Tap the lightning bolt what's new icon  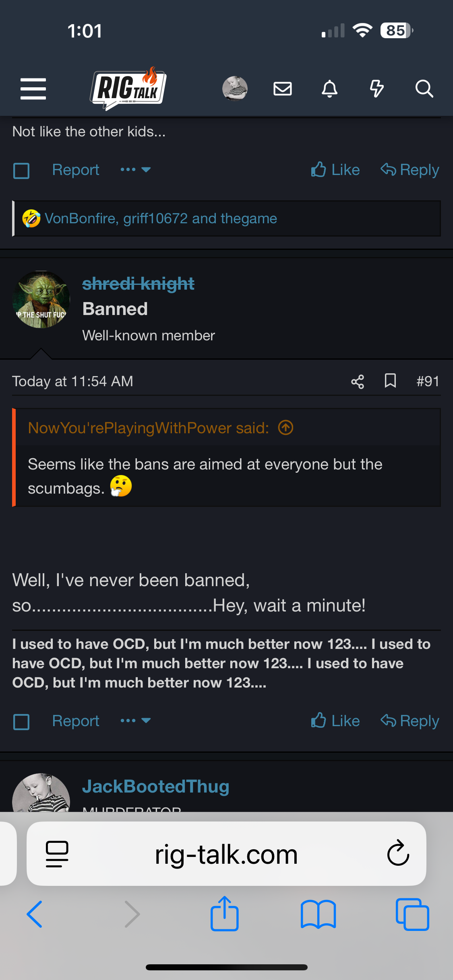coord(376,89)
